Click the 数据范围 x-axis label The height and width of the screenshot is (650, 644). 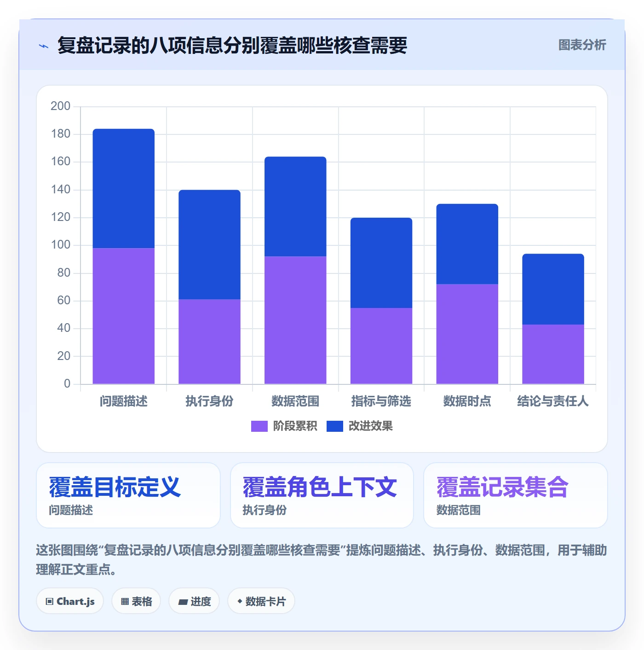point(295,401)
